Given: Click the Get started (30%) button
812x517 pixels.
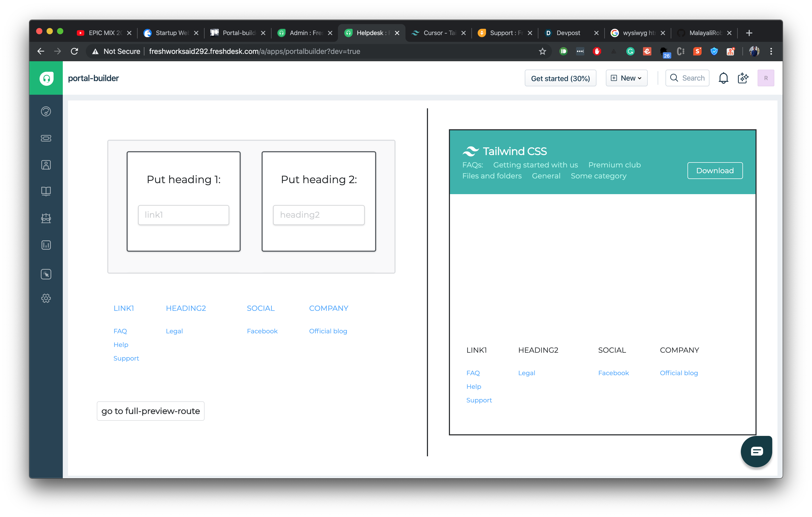Looking at the screenshot, I should coord(560,78).
